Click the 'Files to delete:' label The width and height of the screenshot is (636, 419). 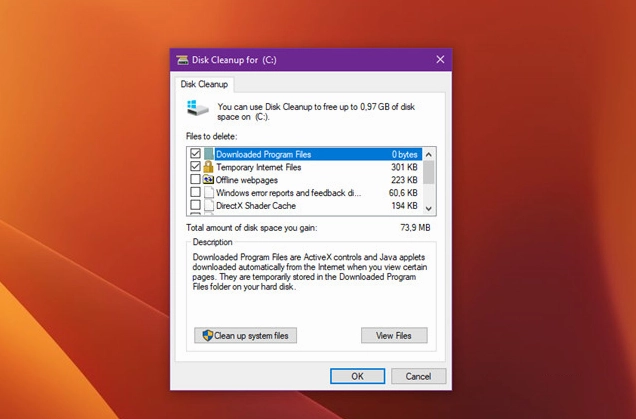click(x=211, y=136)
